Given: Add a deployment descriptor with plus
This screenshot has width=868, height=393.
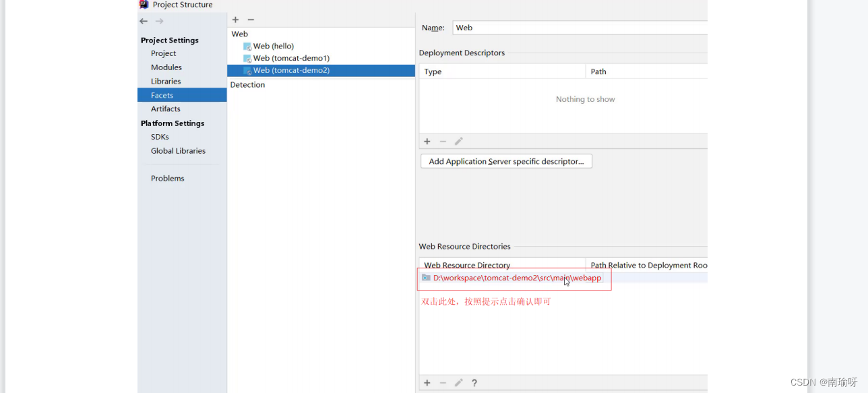Looking at the screenshot, I should tap(427, 142).
